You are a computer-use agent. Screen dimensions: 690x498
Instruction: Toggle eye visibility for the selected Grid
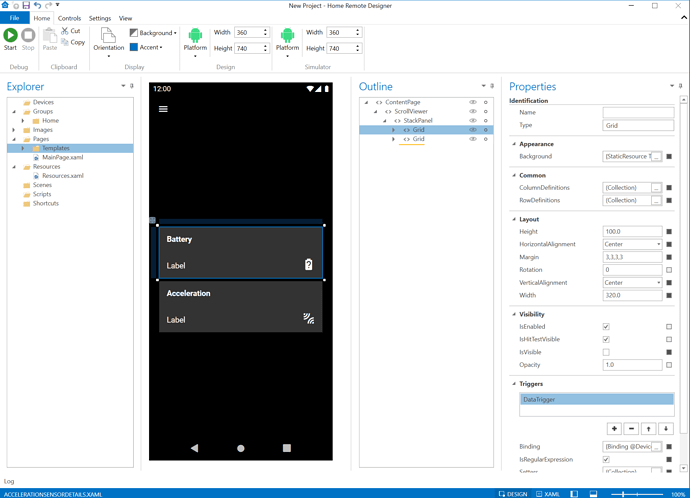[473, 130]
